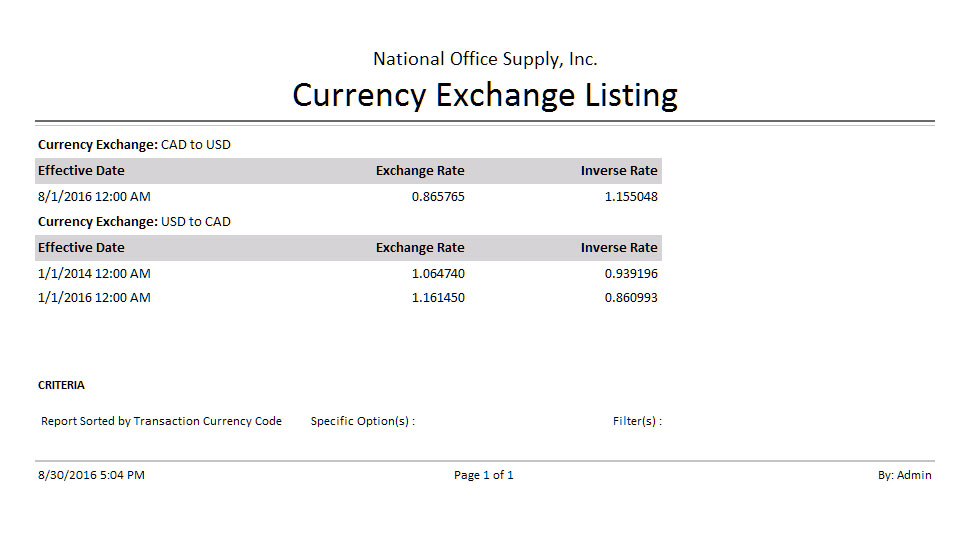This screenshot has width=975, height=546.
Task: Select the exchange rate value 1.161450
Action: coord(438,298)
